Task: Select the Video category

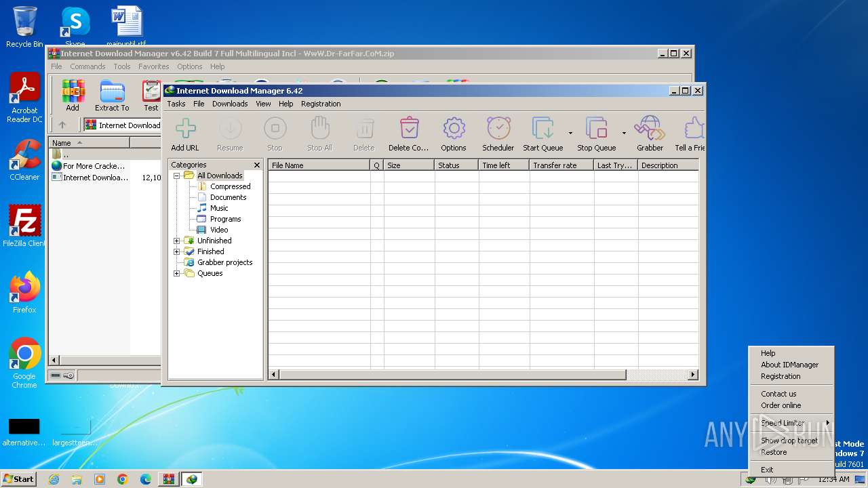Action: click(x=219, y=230)
